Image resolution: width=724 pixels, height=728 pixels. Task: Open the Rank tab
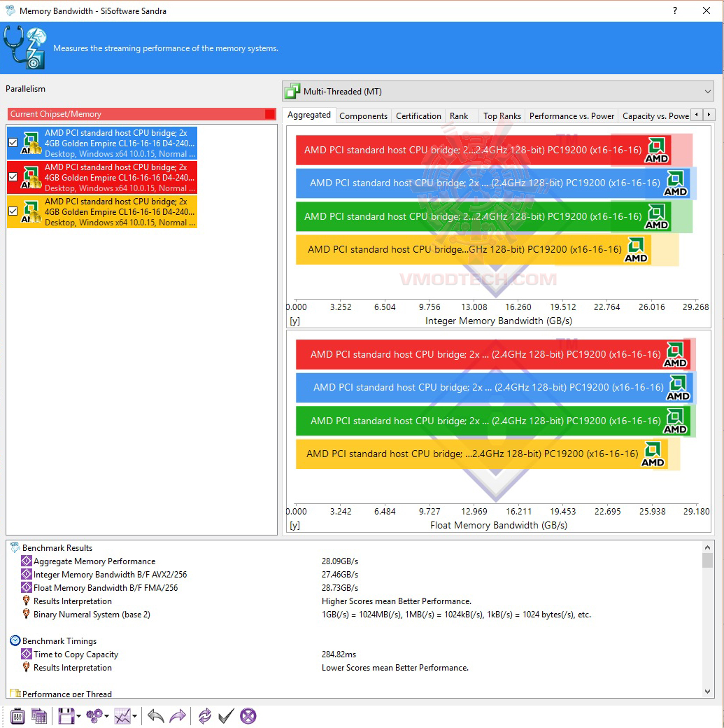[x=459, y=116]
